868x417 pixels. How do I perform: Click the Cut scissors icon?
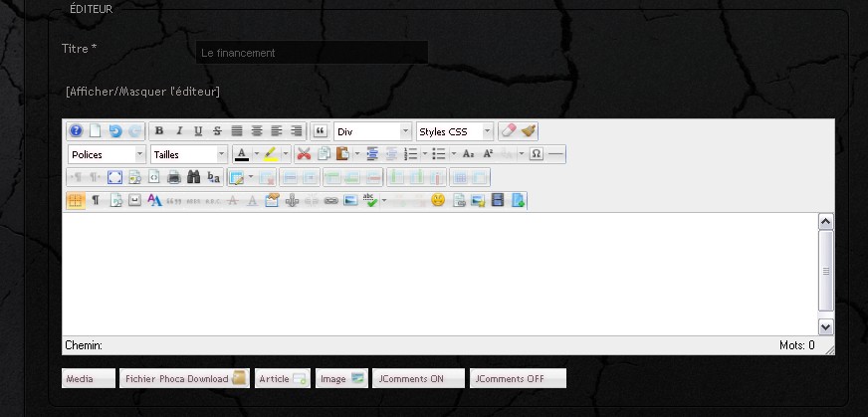click(x=305, y=154)
